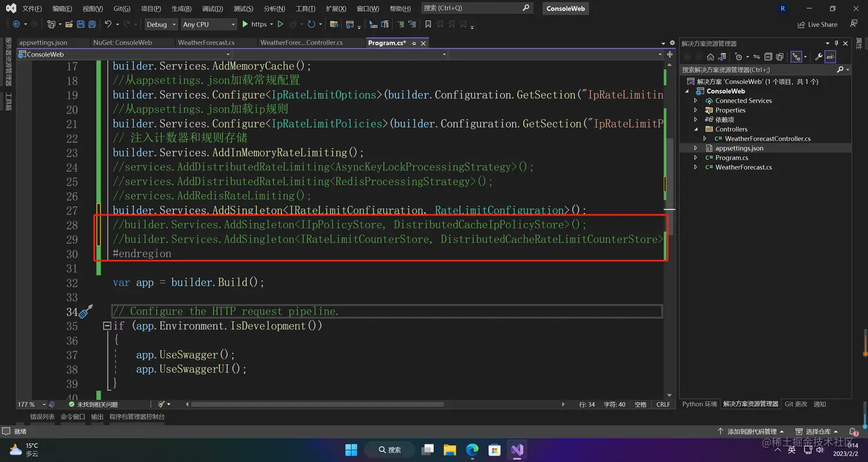Open the Any CPU platform dropdown
This screenshot has height=462, width=868.
pos(209,24)
